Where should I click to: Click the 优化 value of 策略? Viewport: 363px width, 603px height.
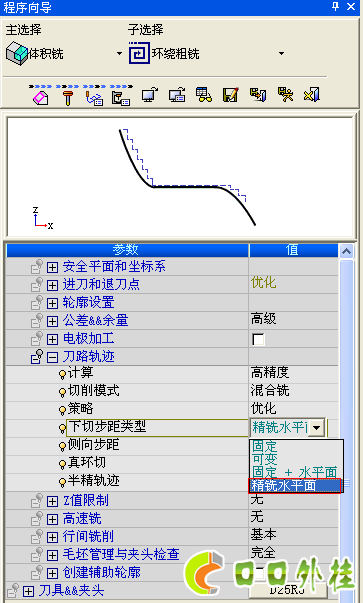[263, 408]
